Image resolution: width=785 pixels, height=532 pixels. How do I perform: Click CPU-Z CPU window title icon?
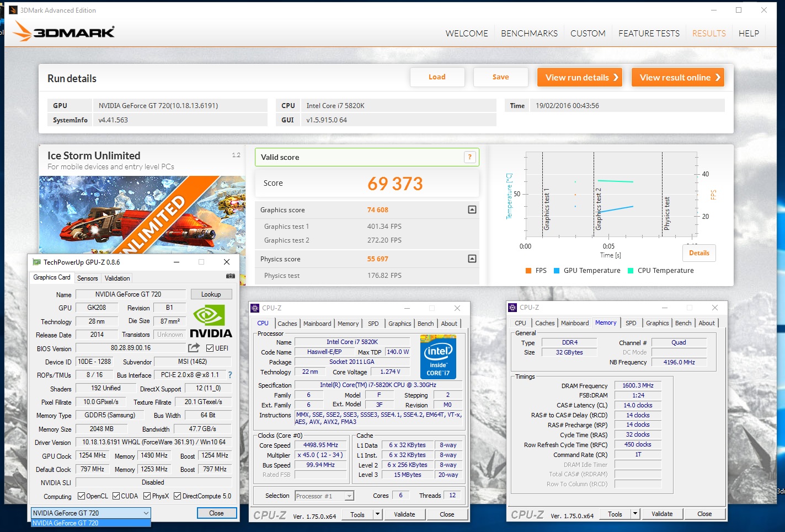pyautogui.click(x=255, y=308)
